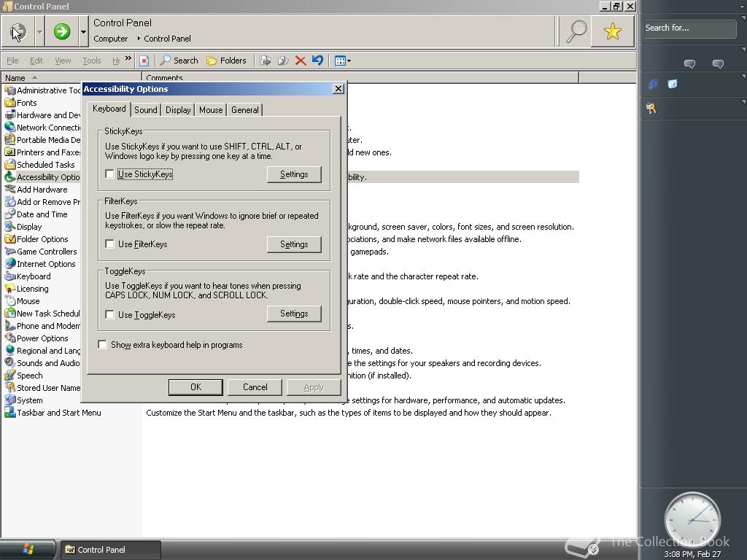Click the green Forward arrow button
Image resolution: width=747 pixels, height=560 pixels.
(x=62, y=31)
